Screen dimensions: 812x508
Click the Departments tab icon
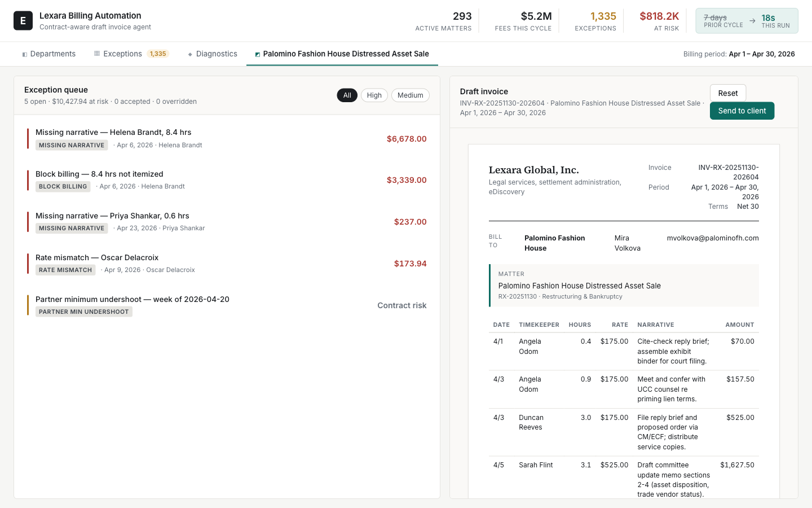[25, 54]
